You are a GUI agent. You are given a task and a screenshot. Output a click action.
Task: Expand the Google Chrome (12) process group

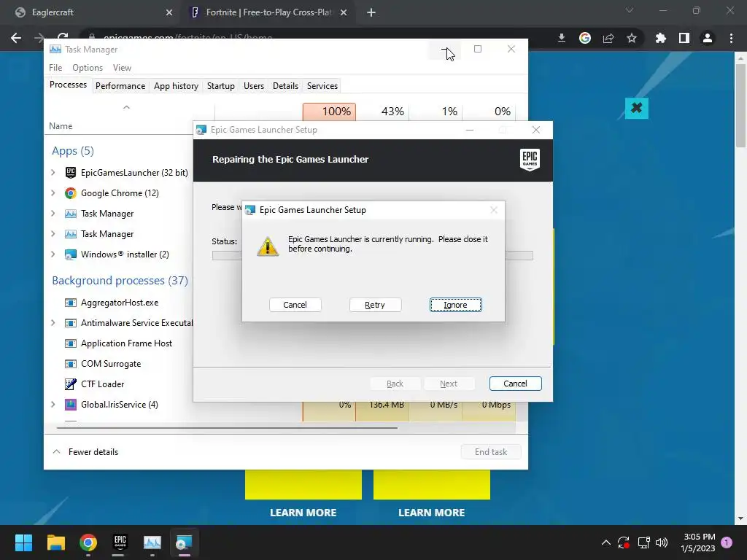(x=53, y=192)
